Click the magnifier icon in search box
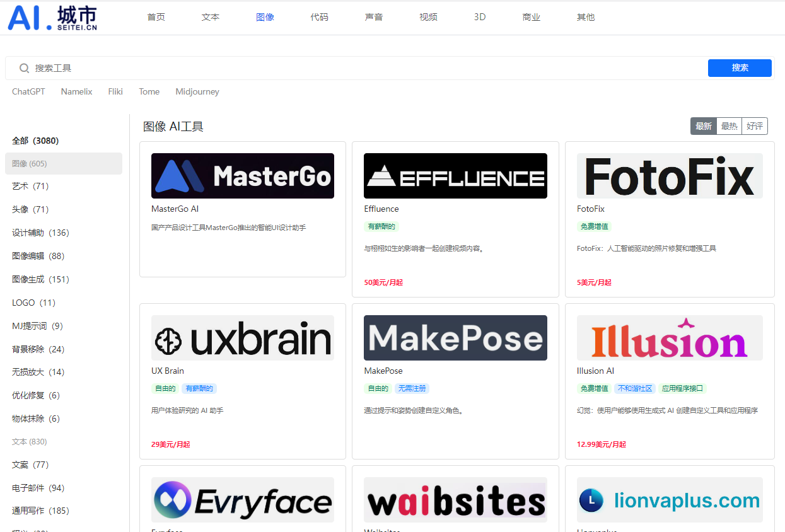The image size is (785, 532). (25, 68)
